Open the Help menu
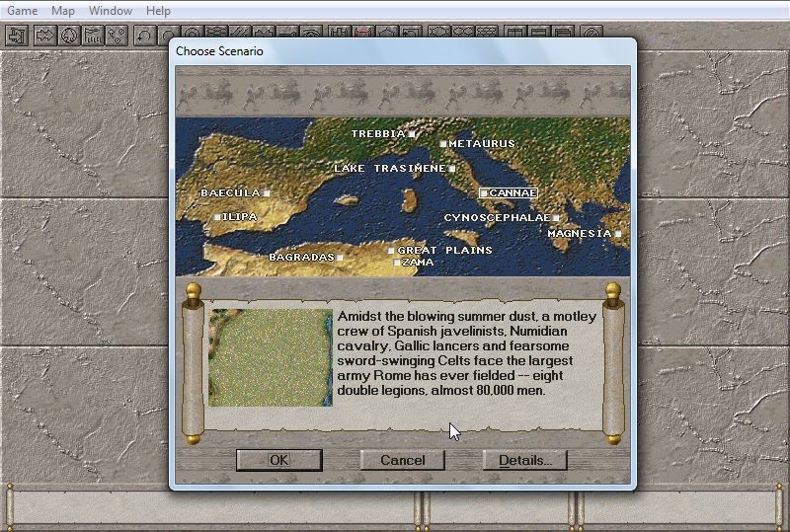The width and height of the screenshot is (790, 532). 158,11
